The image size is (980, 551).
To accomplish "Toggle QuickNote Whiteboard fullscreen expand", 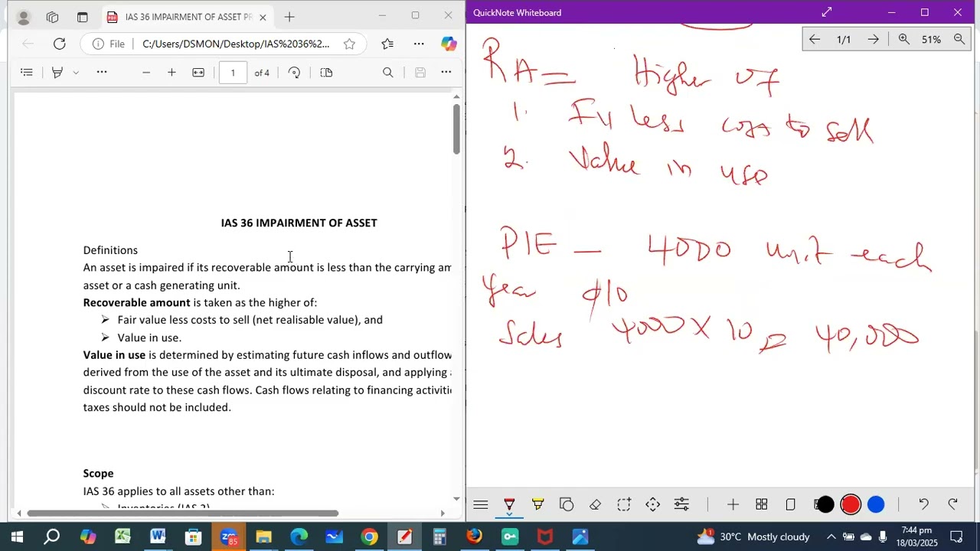I will 827,12.
